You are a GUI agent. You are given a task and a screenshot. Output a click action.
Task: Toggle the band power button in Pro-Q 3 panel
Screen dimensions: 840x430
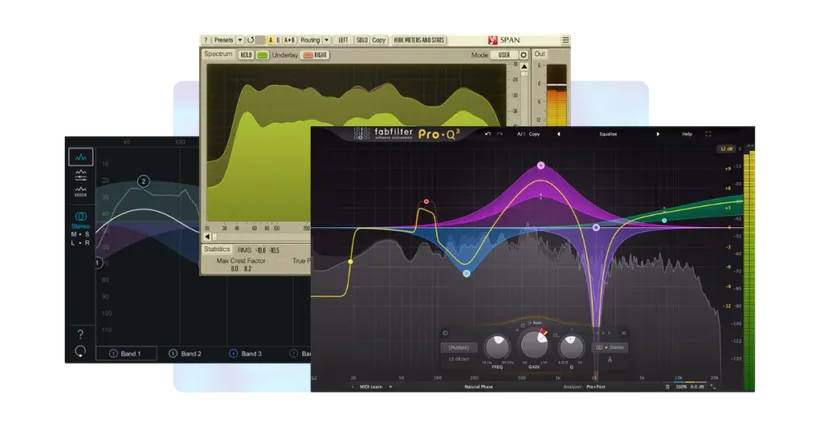[445, 333]
